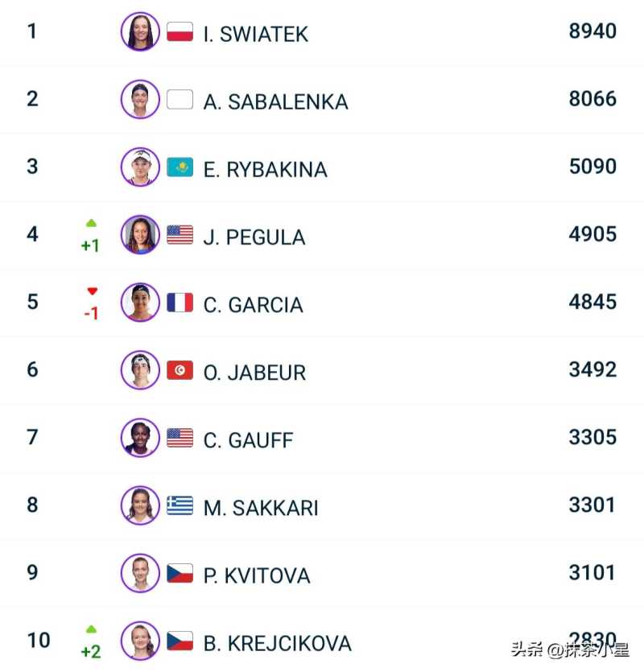
Task: Open the C. GAUFF player page
Action: tap(248, 440)
